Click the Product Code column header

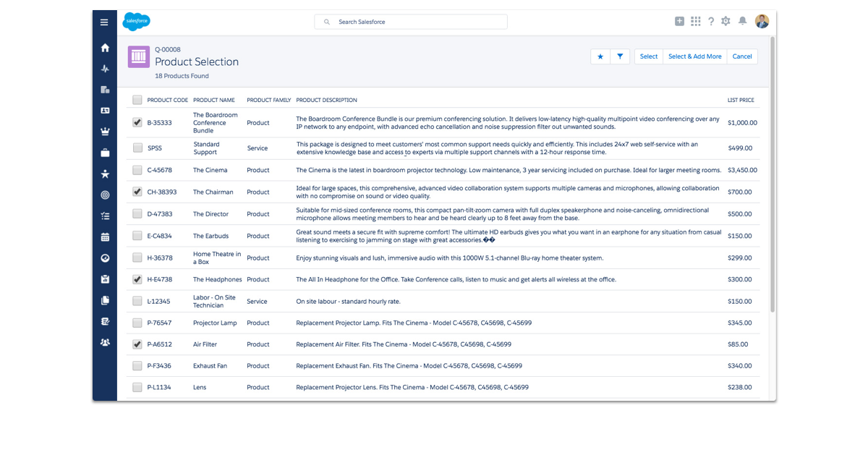168,100
